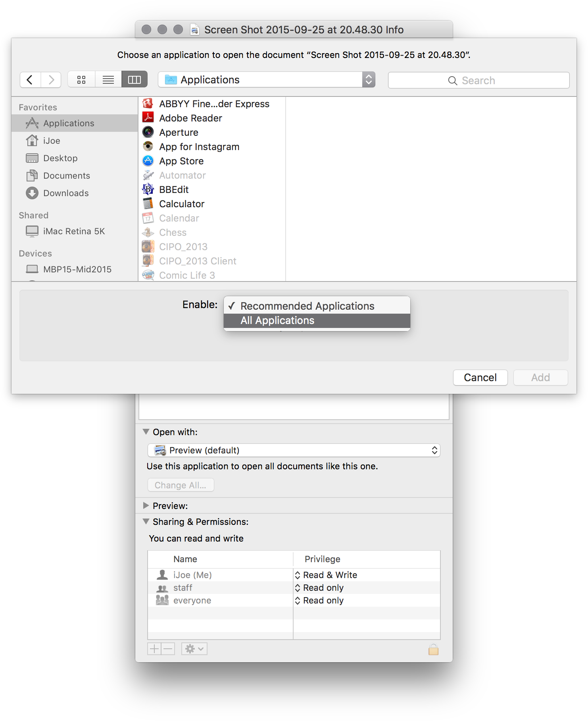Select the App Store icon

pos(148,161)
